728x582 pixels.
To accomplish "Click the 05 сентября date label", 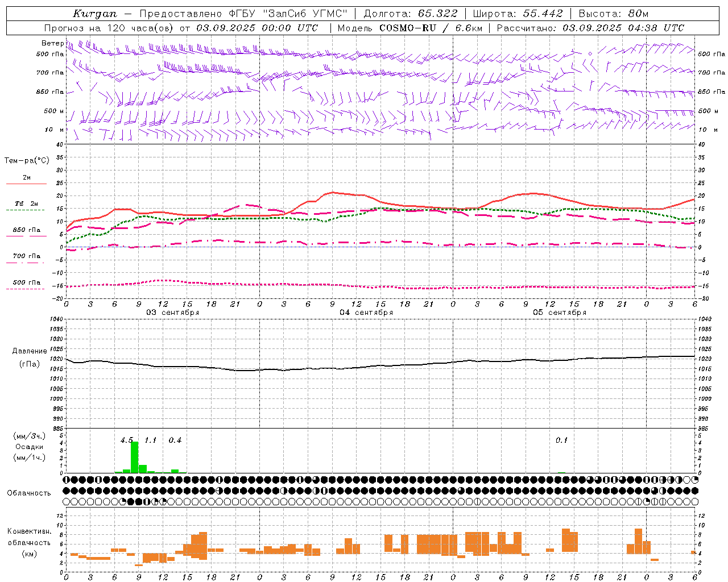I will [x=560, y=313].
